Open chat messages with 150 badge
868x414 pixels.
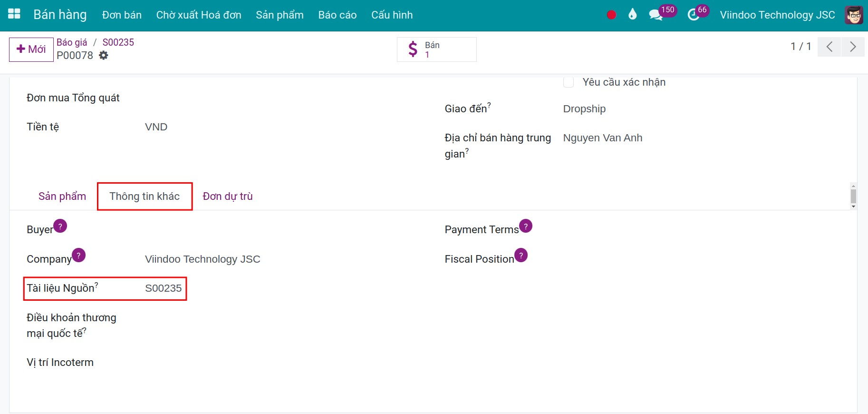click(x=662, y=13)
